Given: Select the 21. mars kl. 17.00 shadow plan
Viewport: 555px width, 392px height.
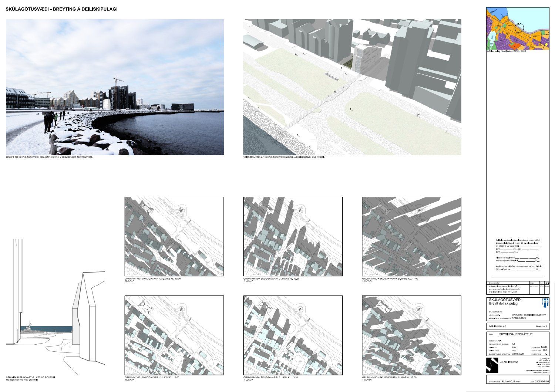Looking at the screenshot, I should pos(411,236).
